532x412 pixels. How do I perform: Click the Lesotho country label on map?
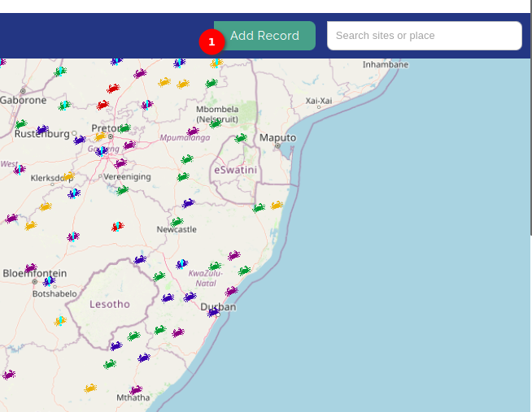(x=110, y=304)
